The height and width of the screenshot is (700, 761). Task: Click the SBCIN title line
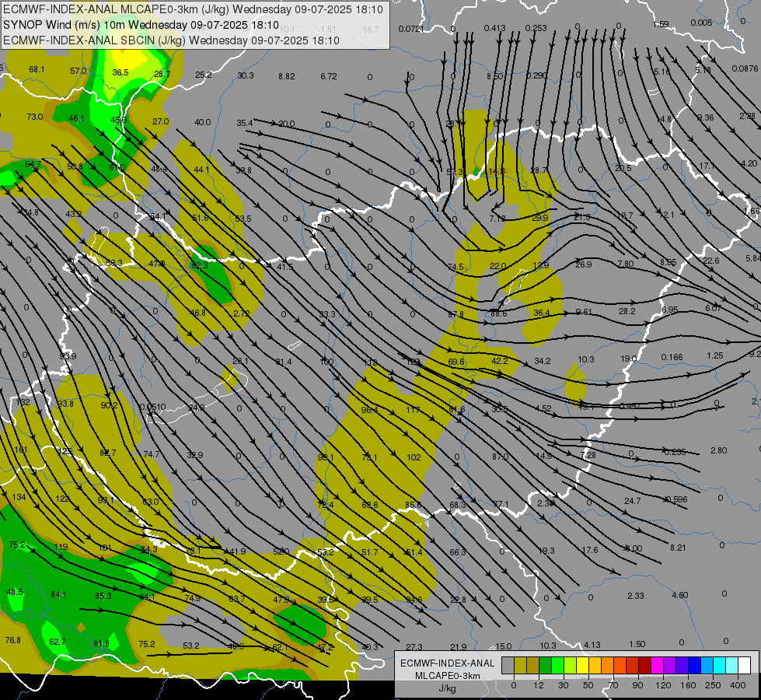click(171, 40)
